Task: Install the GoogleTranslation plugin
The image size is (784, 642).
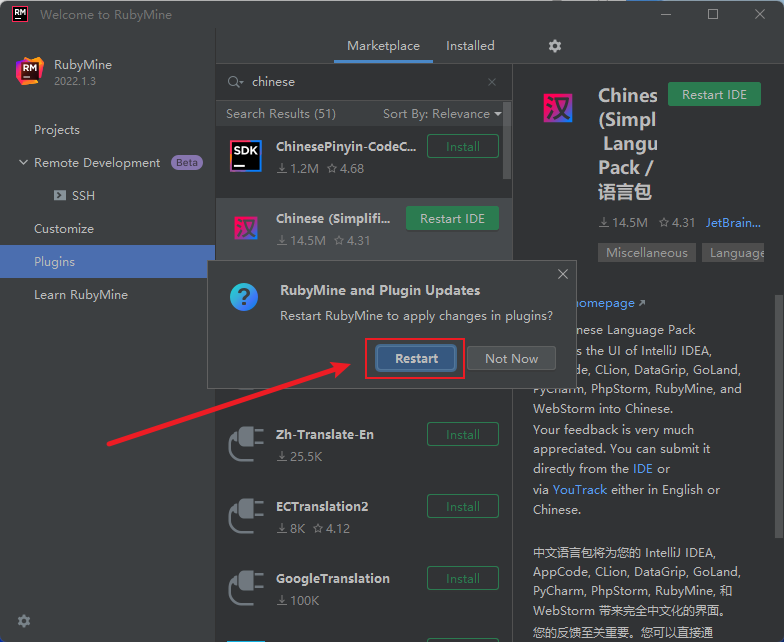Action: [462, 578]
